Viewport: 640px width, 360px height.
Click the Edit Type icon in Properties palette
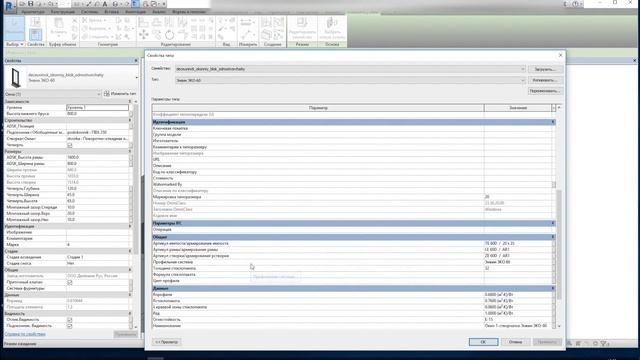[120, 93]
